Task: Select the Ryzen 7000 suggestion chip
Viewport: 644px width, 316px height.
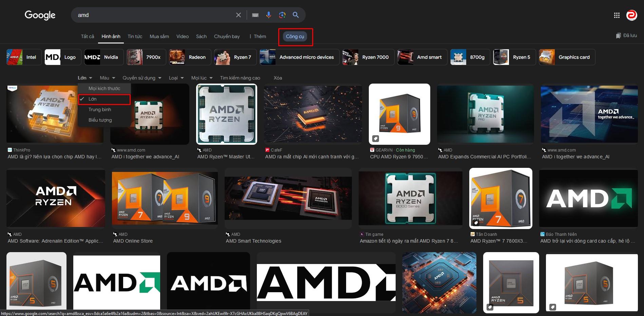Action: [368, 57]
